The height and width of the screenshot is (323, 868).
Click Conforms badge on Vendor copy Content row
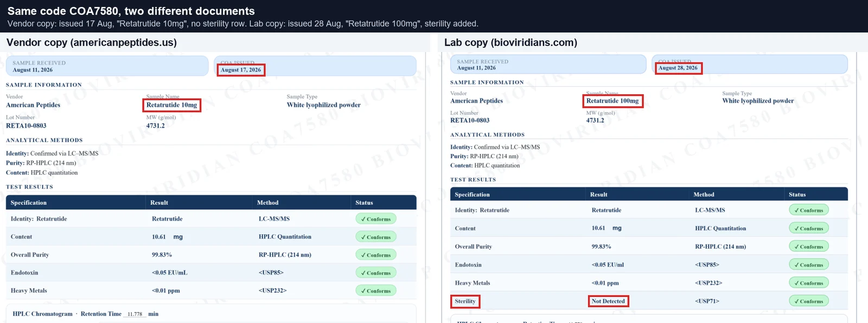[376, 237]
